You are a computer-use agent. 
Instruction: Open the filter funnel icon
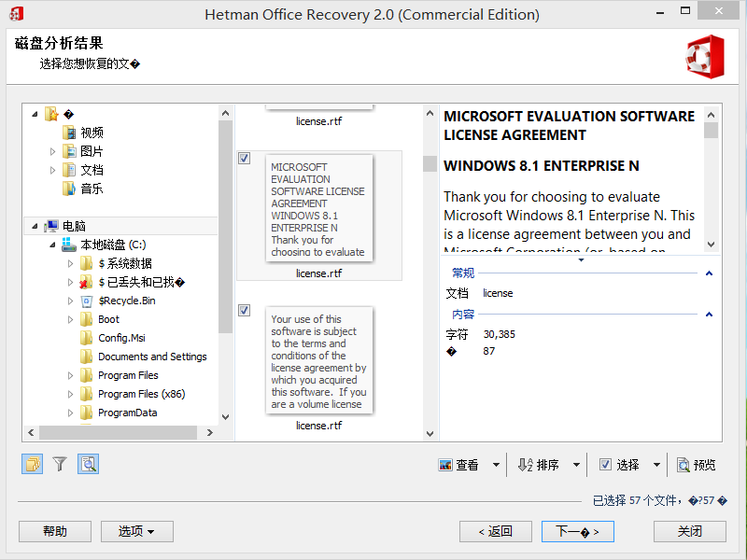point(60,464)
